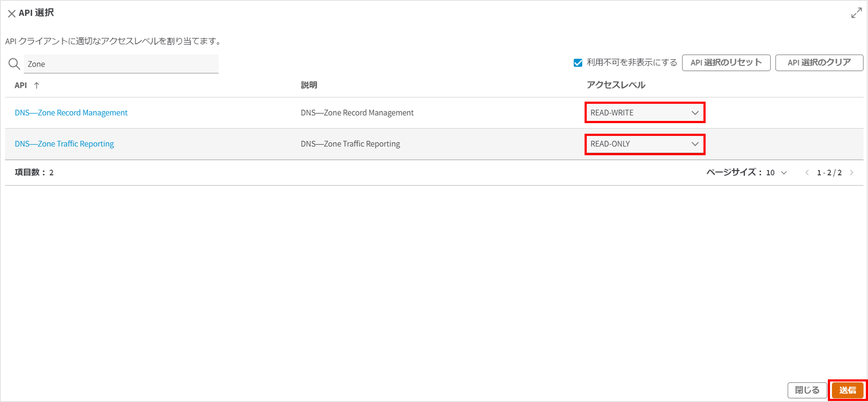Close the API 選択 dialog with X icon
Image resolution: width=868 pixels, height=402 pixels.
click(11, 13)
